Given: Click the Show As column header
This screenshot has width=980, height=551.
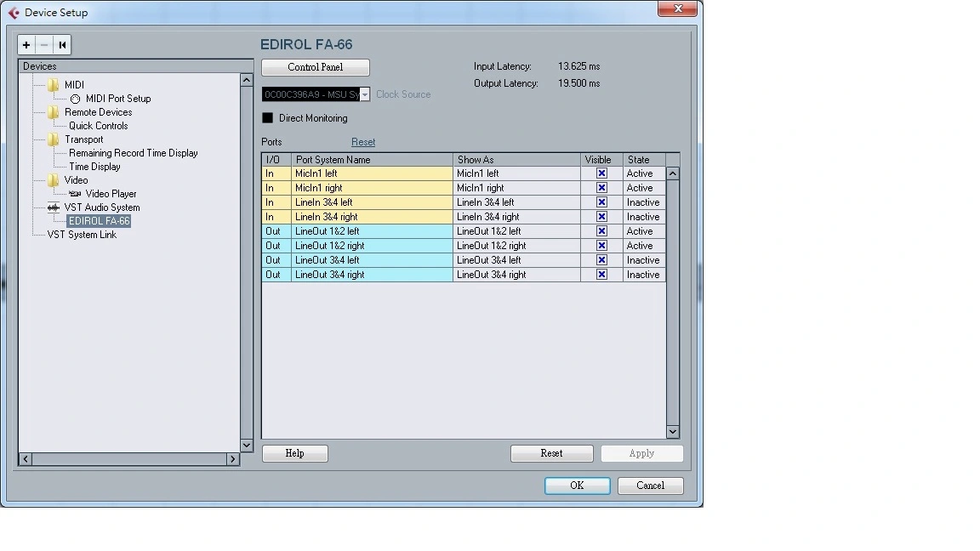Looking at the screenshot, I should coord(517,160).
